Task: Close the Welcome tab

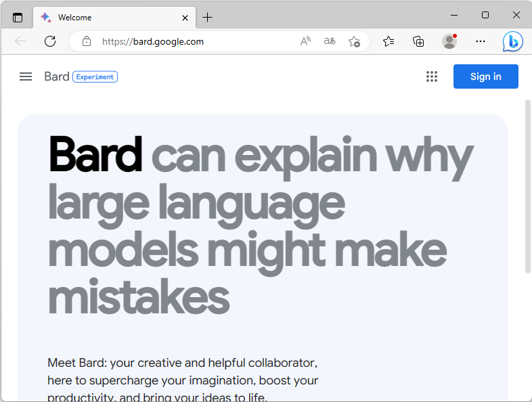Action: click(185, 18)
